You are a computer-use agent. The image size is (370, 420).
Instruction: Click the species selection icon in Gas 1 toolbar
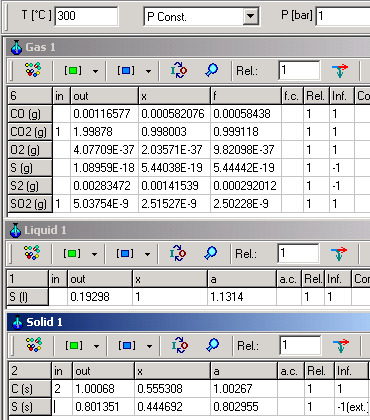click(x=33, y=70)
